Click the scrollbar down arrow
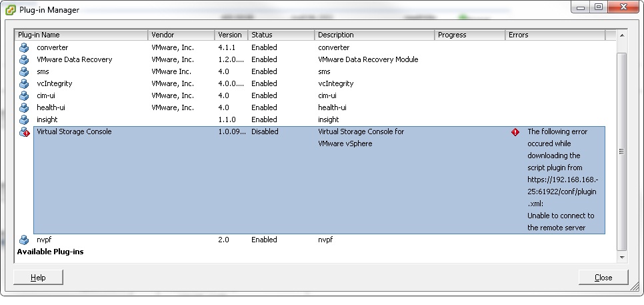 [622, 258]
